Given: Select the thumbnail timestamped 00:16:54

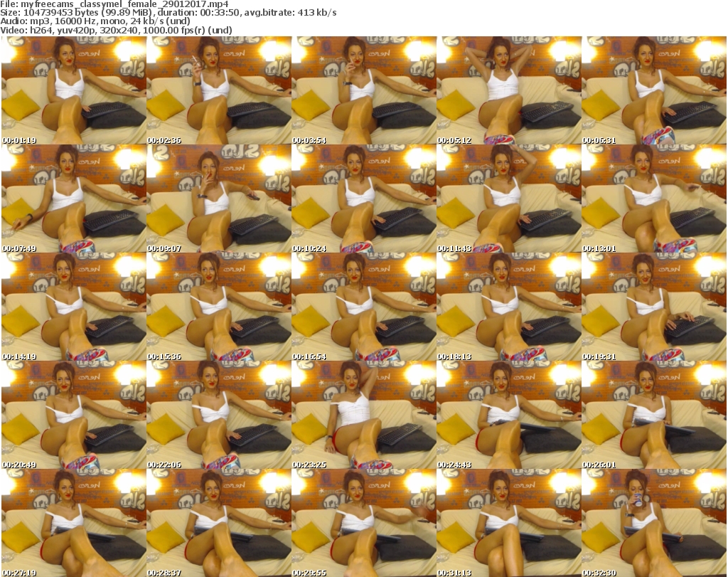Looking at the screenshot, I should (364, 307).
